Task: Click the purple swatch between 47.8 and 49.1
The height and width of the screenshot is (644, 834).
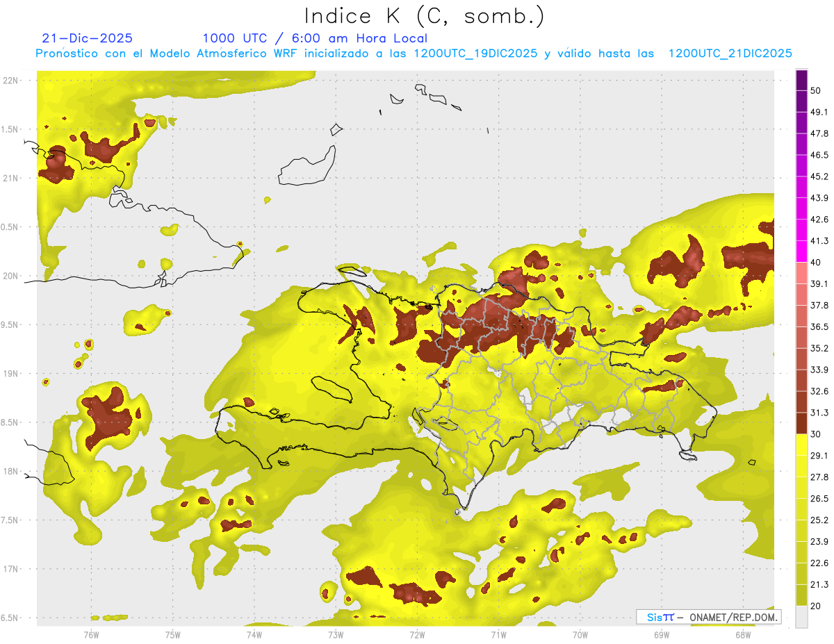Action: [x=802, y=123]
